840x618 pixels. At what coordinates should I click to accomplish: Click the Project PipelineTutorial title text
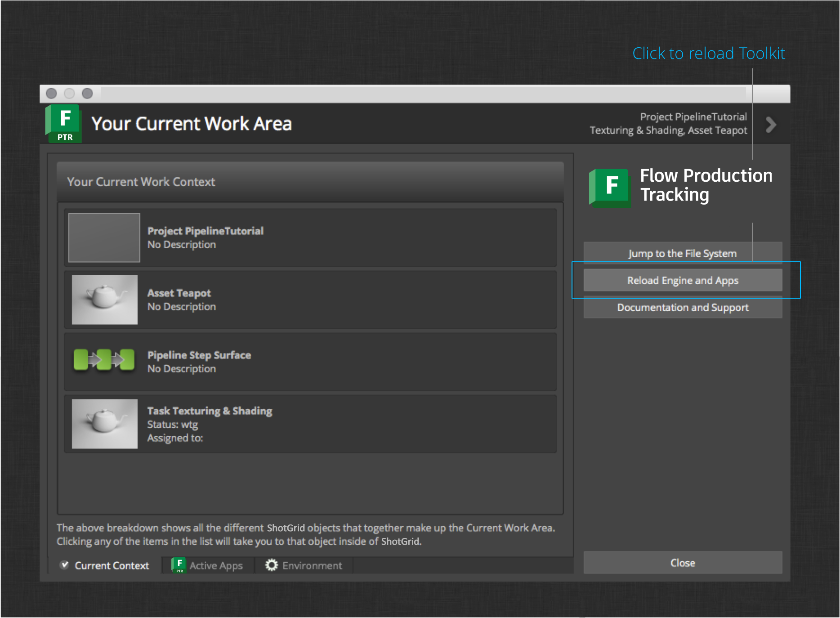(206, 231)
